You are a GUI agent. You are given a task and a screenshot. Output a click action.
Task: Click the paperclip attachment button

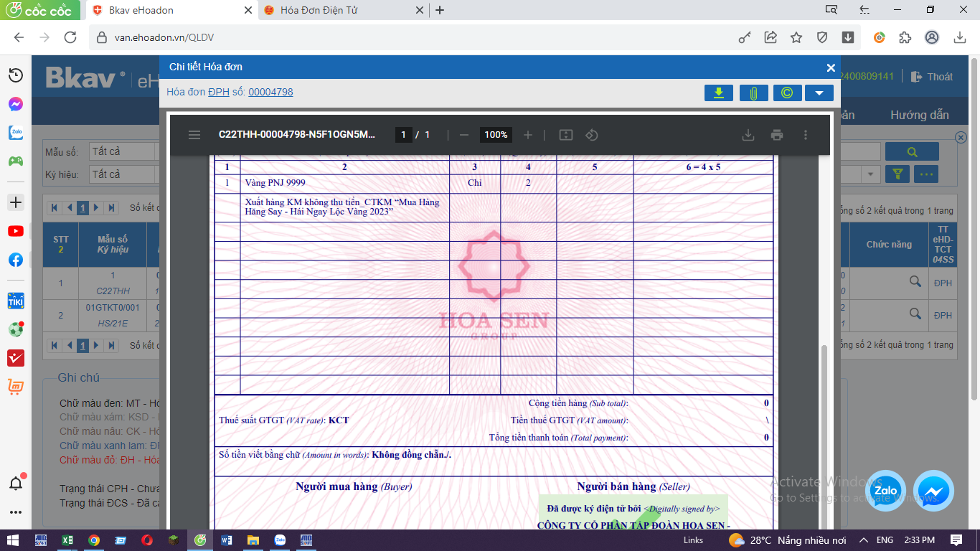coord(753,93)
